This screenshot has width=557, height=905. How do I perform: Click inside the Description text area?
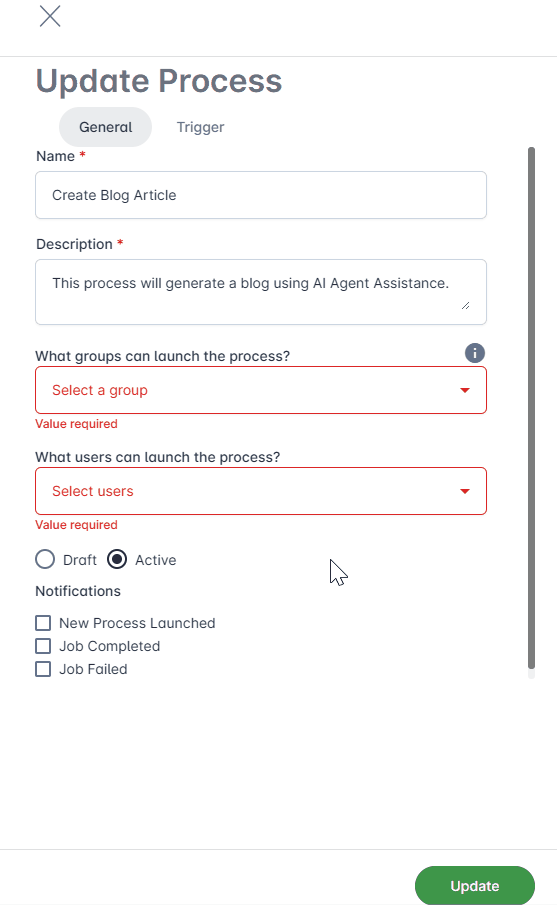point(261,292)
